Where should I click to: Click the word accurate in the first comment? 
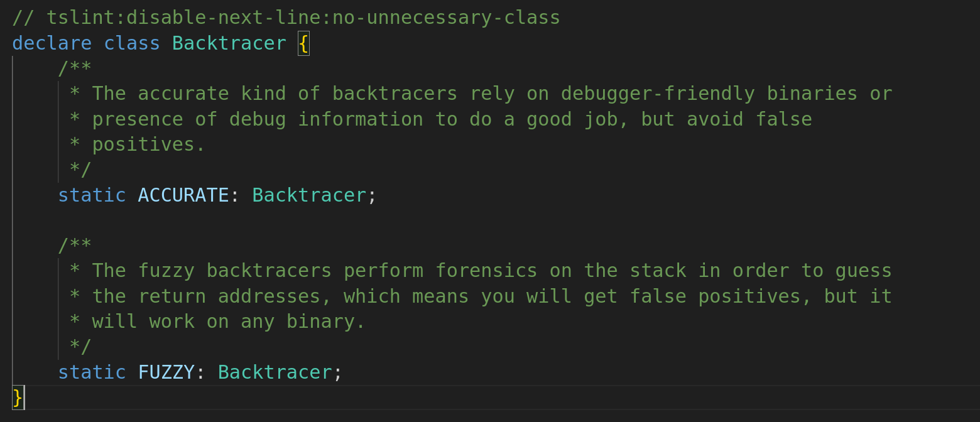(x=183, y=94)
